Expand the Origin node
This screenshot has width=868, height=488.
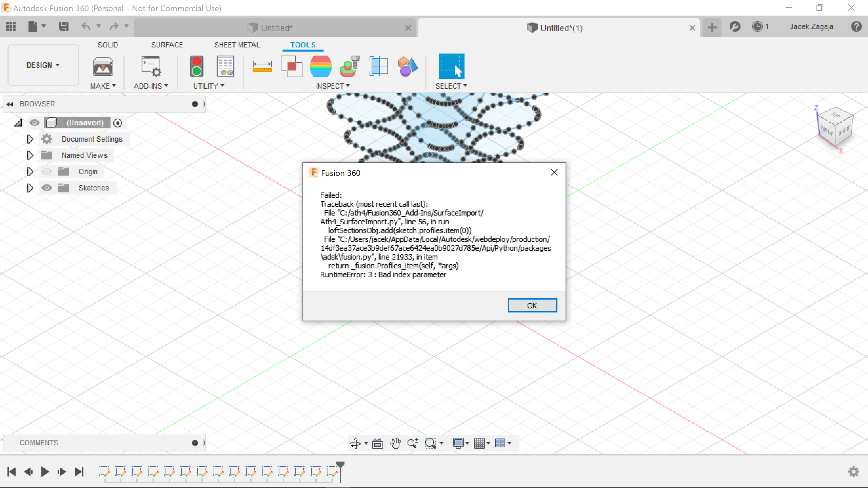pos(30,171)
